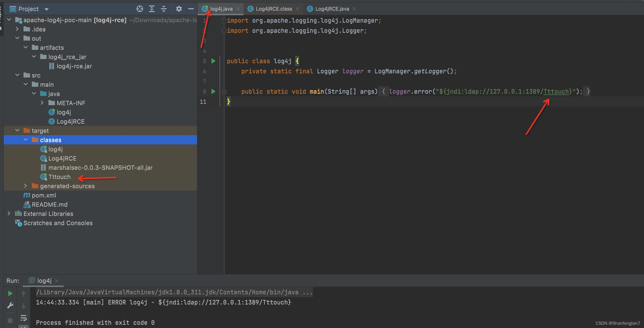Rerun log4j with green run button
This screenshot has height=328, width=644.
tap(10, 293)
